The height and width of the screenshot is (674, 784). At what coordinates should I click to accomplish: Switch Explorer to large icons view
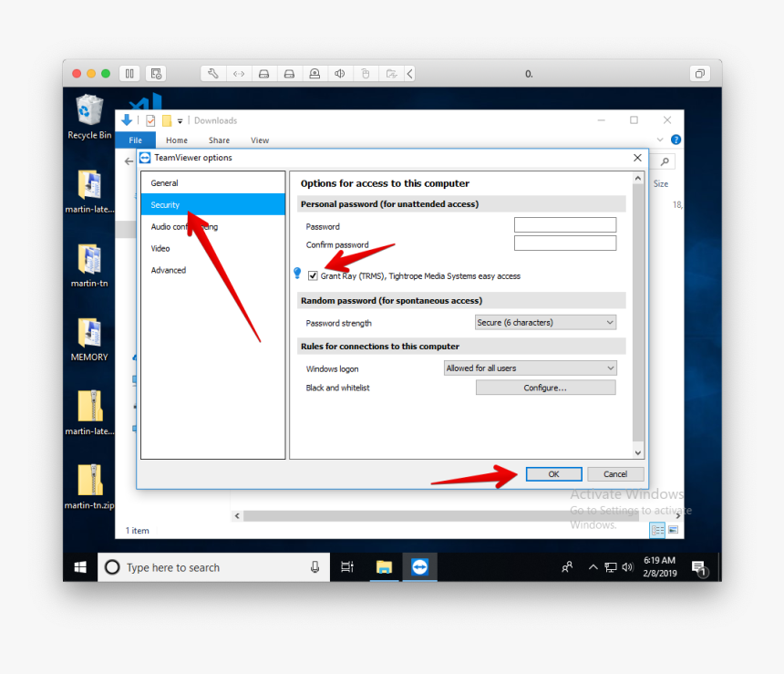[x=674, y=529]
